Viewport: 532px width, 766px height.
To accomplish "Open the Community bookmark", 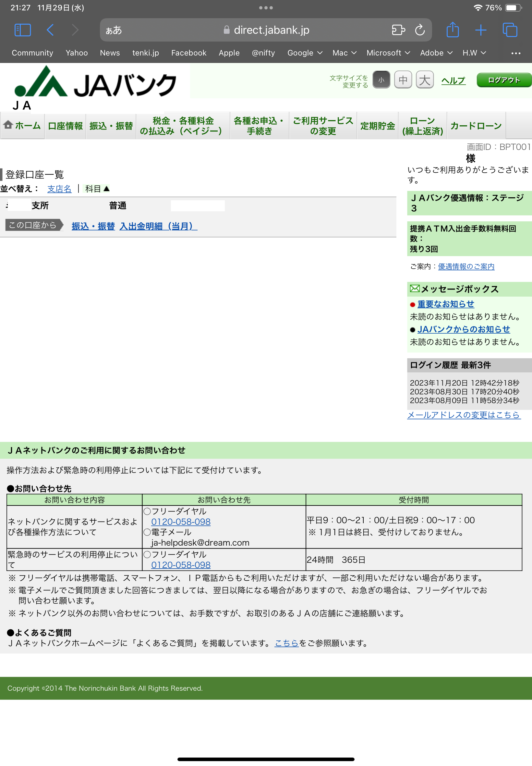I will (32, 53).
